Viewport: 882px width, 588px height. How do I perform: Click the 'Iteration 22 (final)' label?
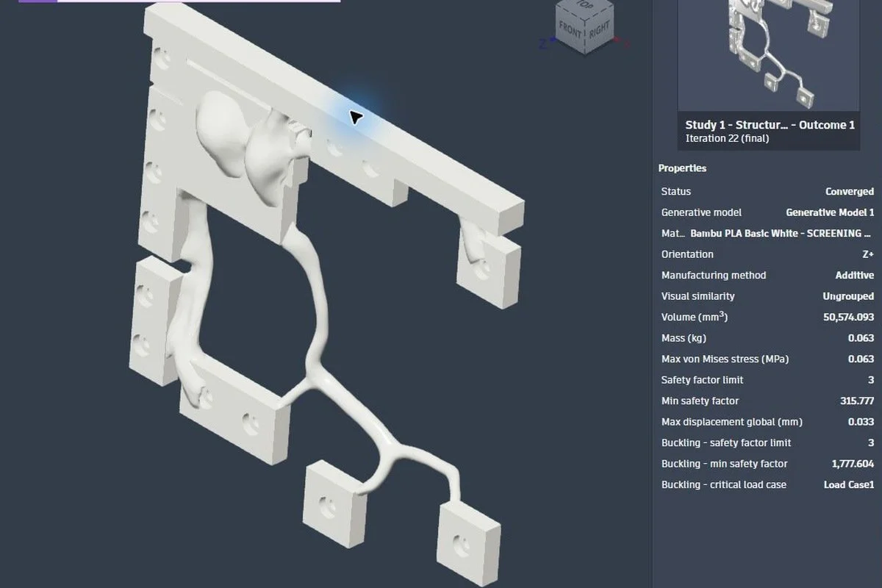click(x=728, y=138)
